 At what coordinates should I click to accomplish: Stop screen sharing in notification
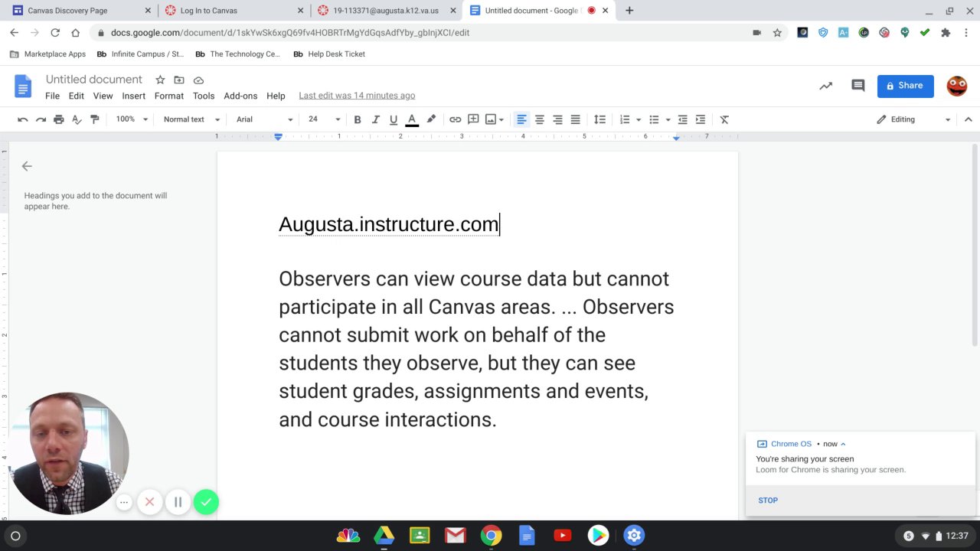[x=768, y=500]
